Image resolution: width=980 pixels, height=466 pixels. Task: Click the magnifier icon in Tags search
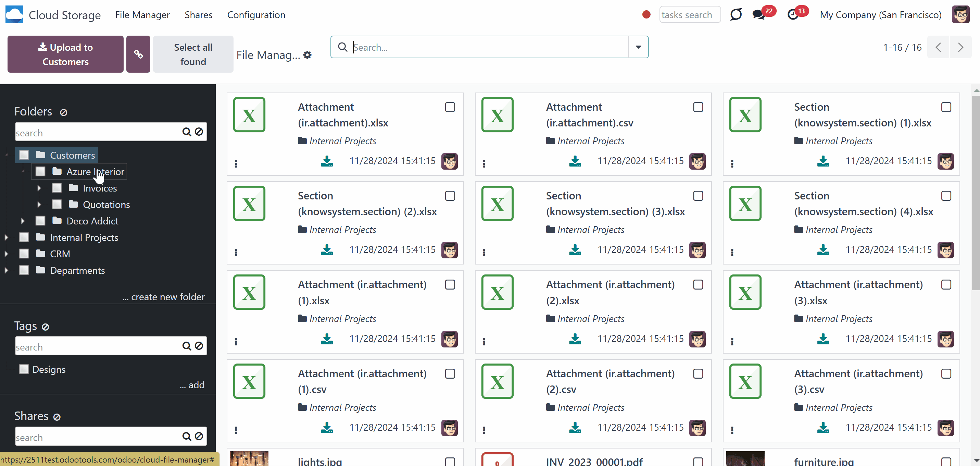pos(186,346)
